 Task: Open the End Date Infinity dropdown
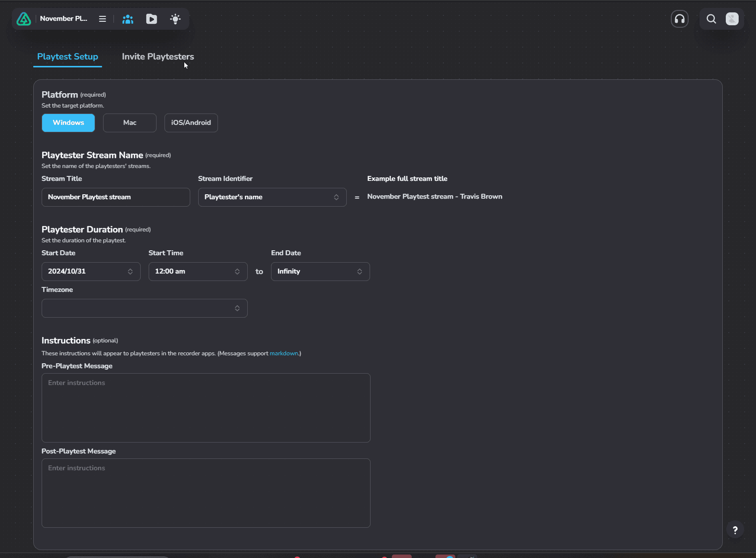click(321, 272)
